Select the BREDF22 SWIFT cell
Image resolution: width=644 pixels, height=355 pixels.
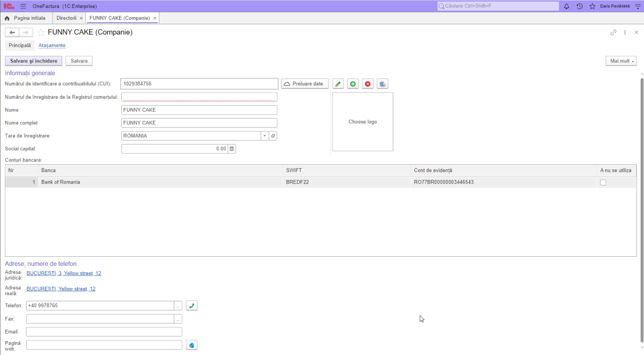347,182
